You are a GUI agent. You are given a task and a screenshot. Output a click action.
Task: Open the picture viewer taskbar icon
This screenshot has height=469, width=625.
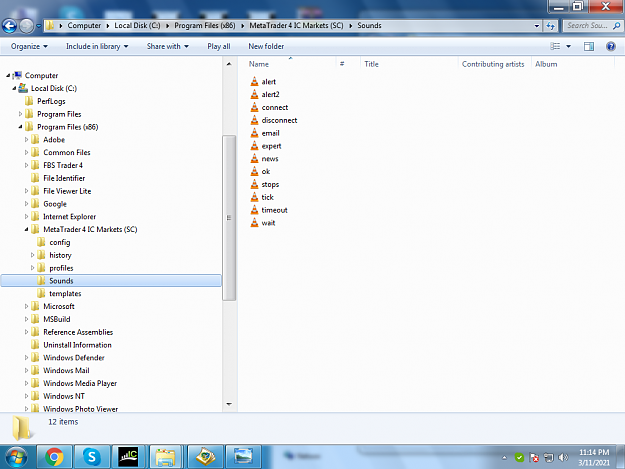point(243,457)
